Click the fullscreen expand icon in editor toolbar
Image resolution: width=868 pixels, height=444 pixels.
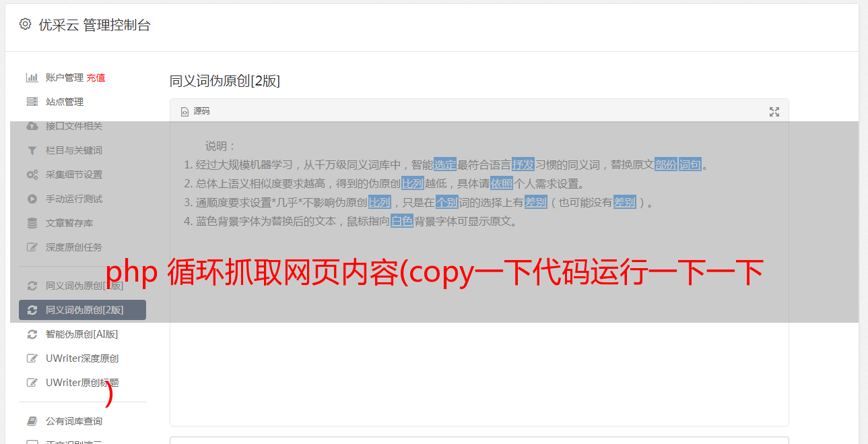[774, 112]
